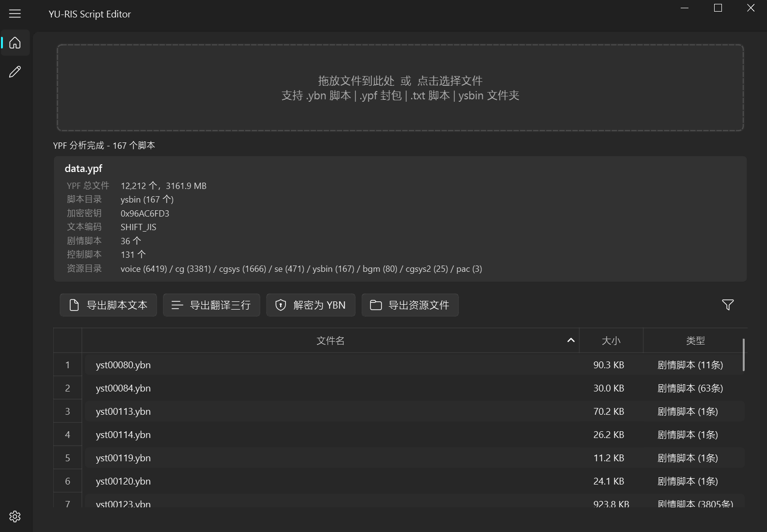Open the pencil edit page in sidebar

pos(15,72)
